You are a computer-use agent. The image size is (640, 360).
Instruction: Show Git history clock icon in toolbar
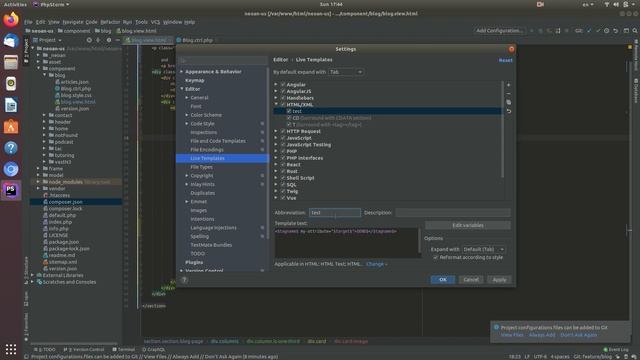(x=607, y=31)
